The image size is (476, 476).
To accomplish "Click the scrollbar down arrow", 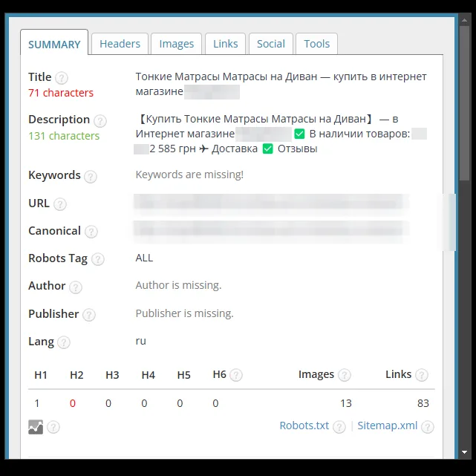I will 464,452.
